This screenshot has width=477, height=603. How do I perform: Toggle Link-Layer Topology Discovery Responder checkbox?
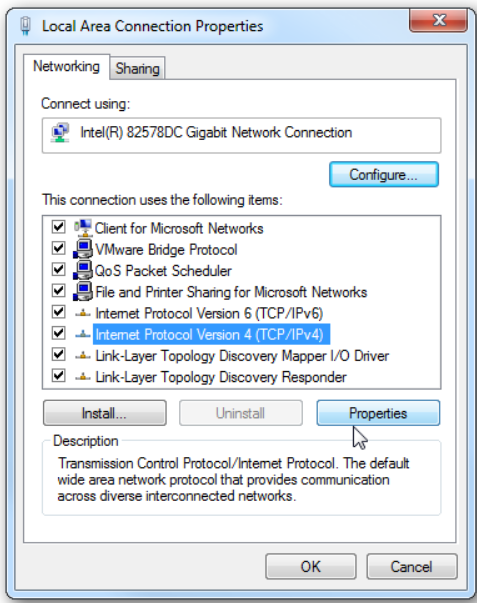(58, 375)
